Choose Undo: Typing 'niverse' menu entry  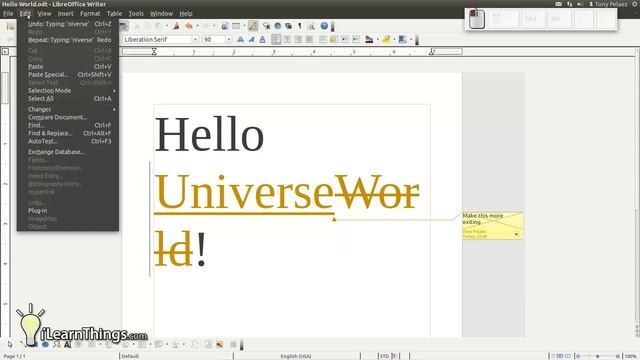click(x=68, y=24)
